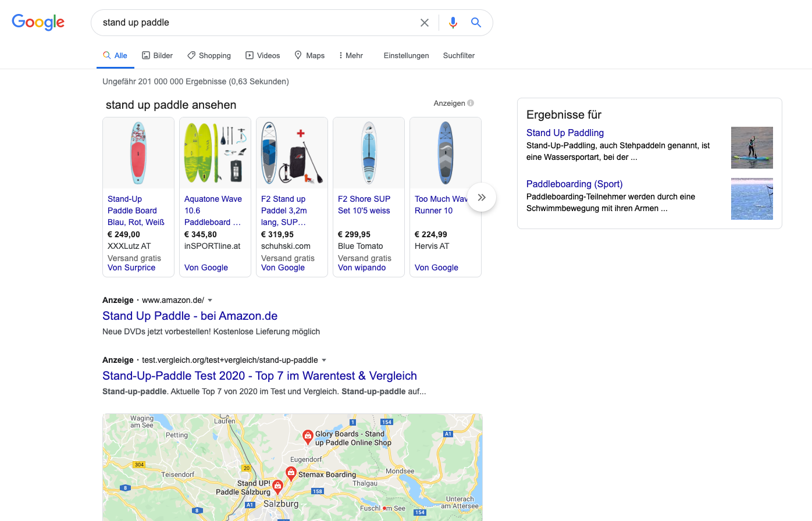
Task: Expand dropdown arrow next to www.amazon.de/
Action: tap(210, 300)
